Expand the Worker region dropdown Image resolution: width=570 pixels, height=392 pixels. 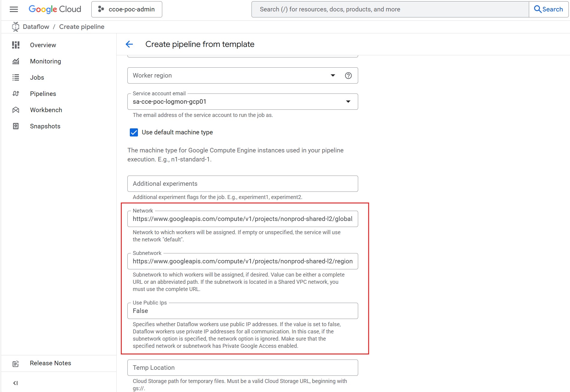(x=333, y=75)
